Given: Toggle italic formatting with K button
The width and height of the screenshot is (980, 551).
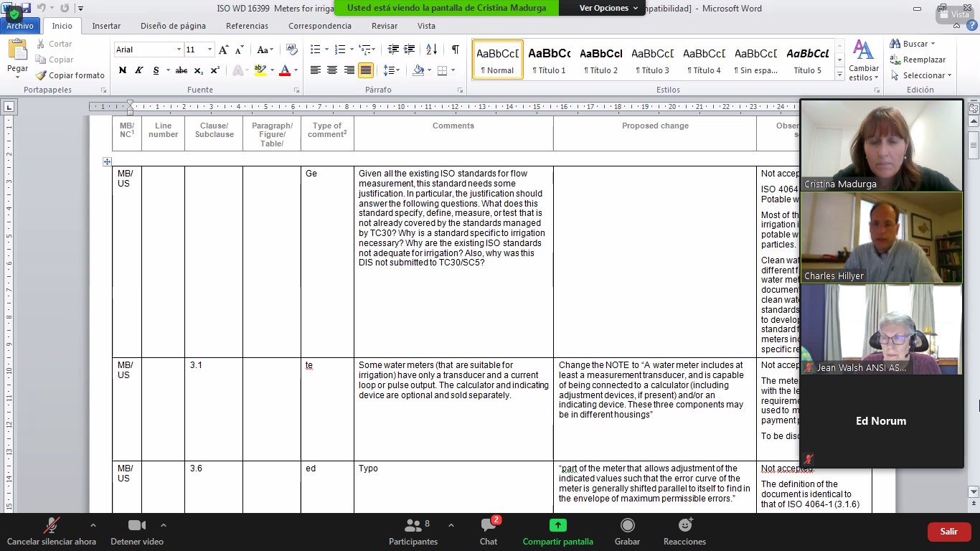Looking at the screenshot, I should 138,70.
